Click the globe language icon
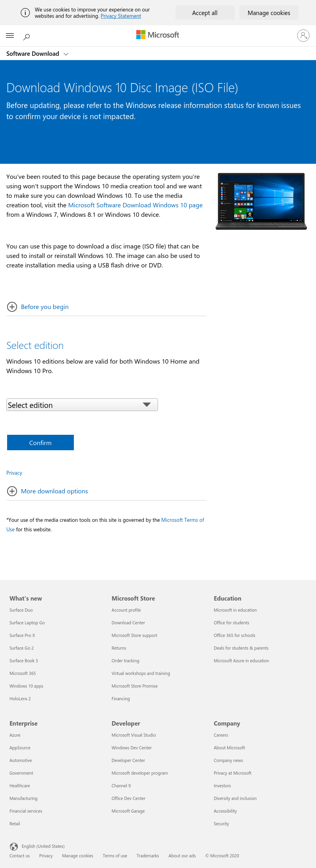Screen dimensions: 316x868 click(14, 846)
